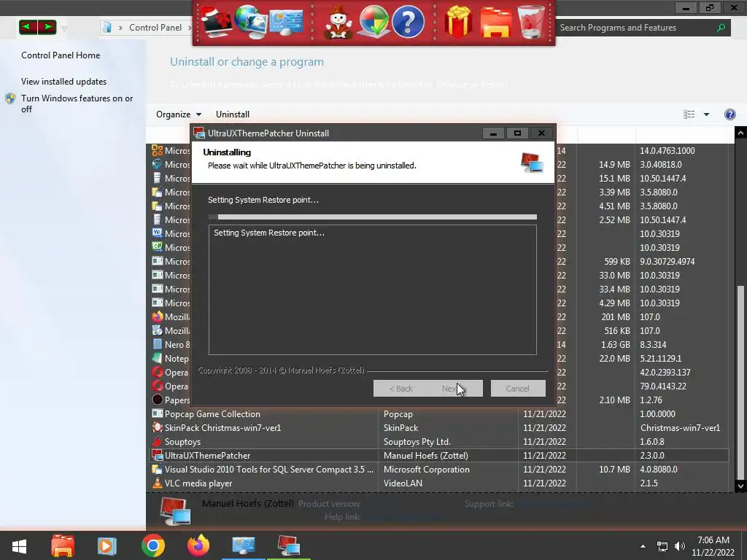The image size is (747, 560).
Task: Open the Organize dropdown menu
Action: (179, 114)
